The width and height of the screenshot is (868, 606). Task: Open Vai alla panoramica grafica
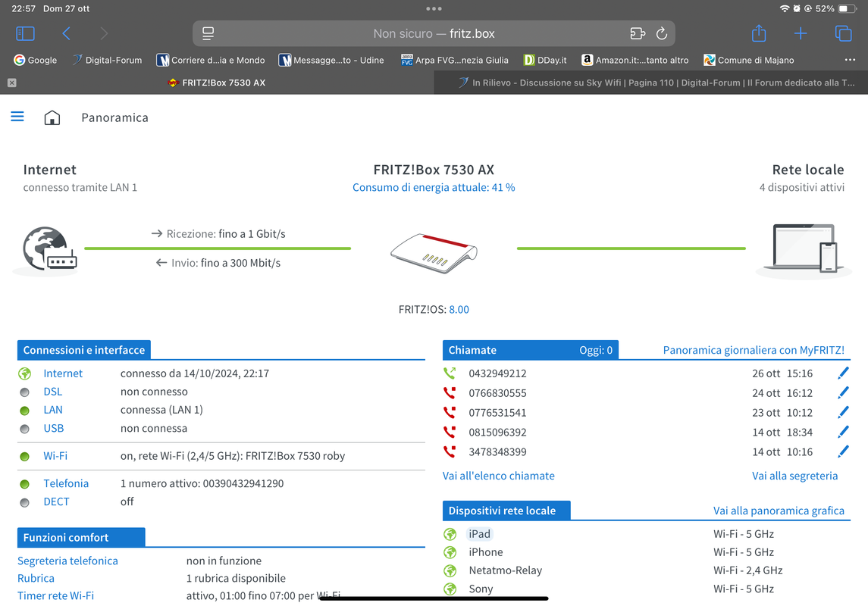tap(779, 511)
